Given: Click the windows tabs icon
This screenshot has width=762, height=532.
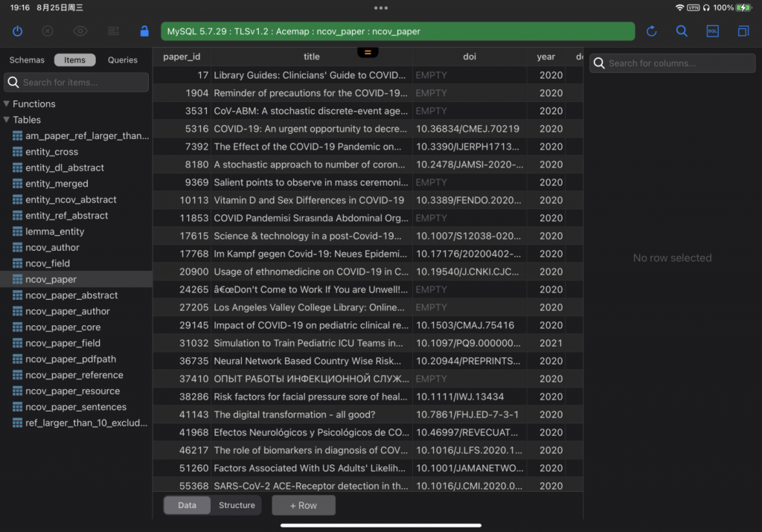Looking at the screenshot, I should [743, 31].
